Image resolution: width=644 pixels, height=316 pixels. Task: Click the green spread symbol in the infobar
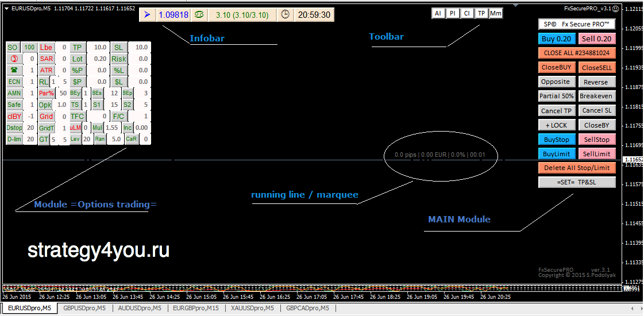click(198, 15)
